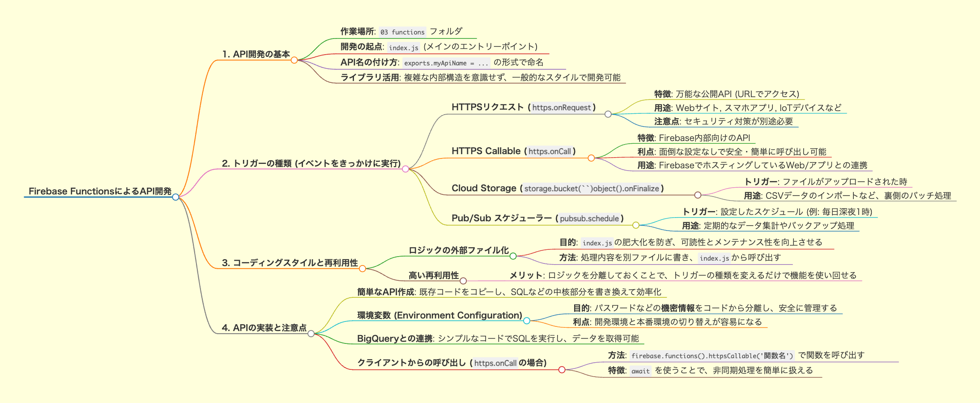The image size is (980, 403).
Task: Toggle the 高い再利用性 node circle
Action: click(x=464, y=281)
